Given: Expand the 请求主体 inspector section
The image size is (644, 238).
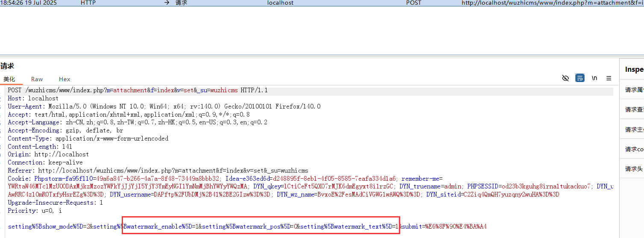Looking at the screenshot, I should coord(634,129).
